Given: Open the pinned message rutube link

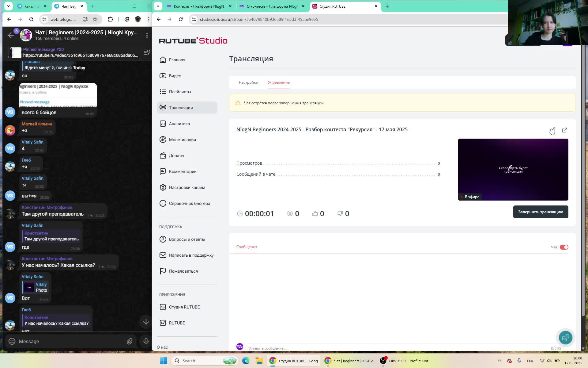Looking at the screenshot, I should [x=80, y=55].
